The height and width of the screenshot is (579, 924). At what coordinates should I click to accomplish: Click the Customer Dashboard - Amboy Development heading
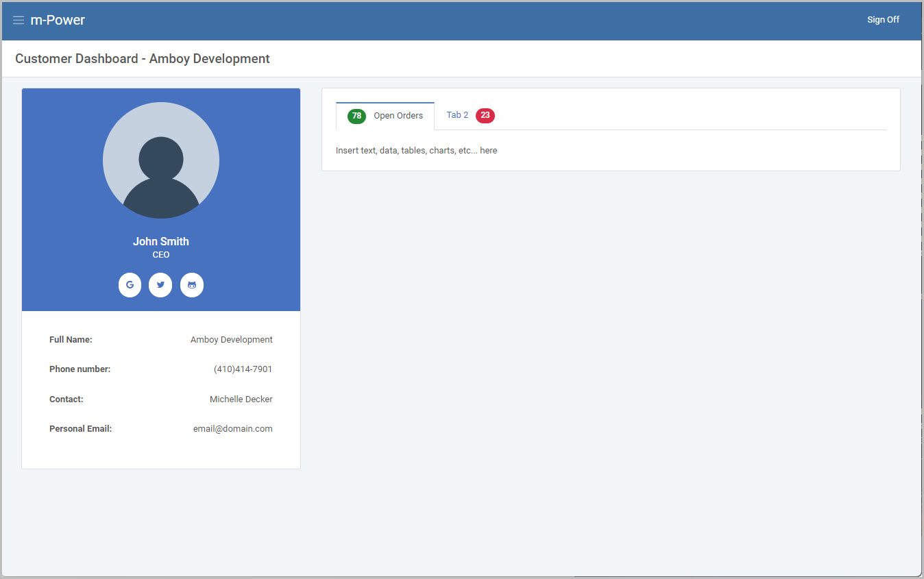tap(143, 59)
